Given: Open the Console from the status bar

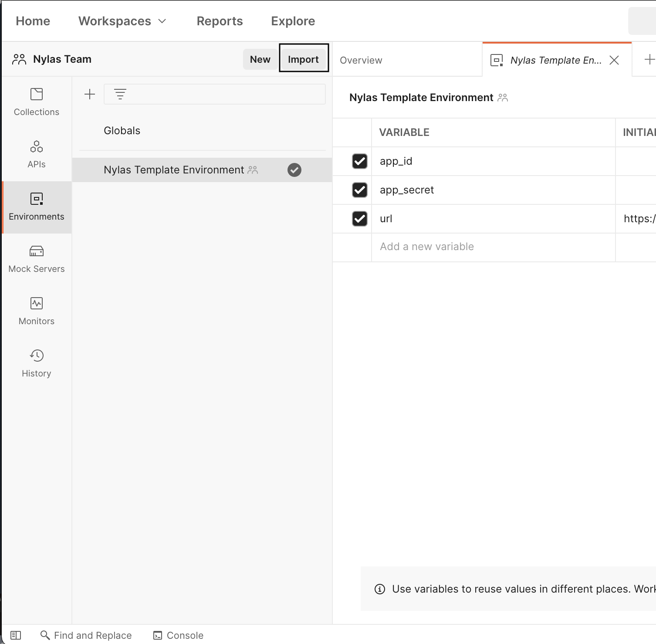Looking at the screenshot, I should tap(178, 635).
